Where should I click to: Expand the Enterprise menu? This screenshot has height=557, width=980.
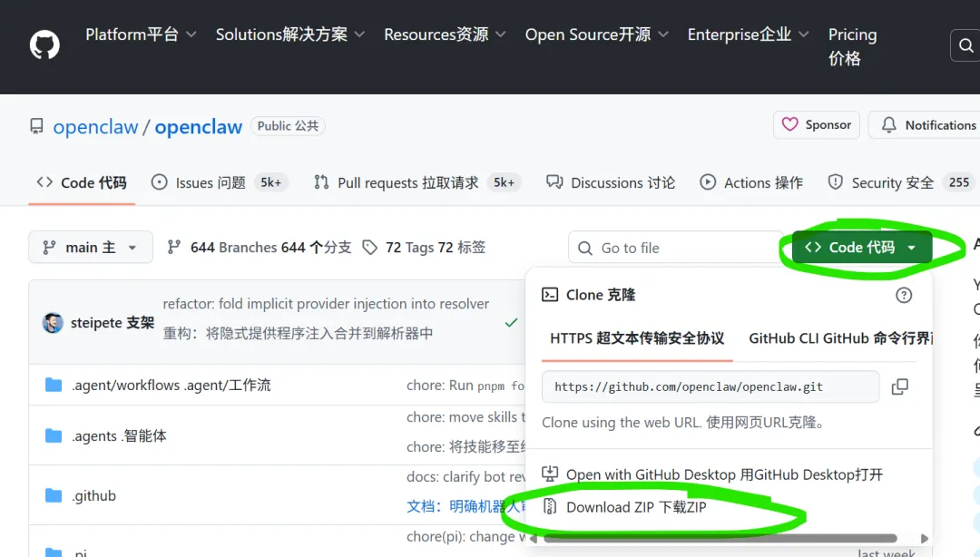click(748, 34)
